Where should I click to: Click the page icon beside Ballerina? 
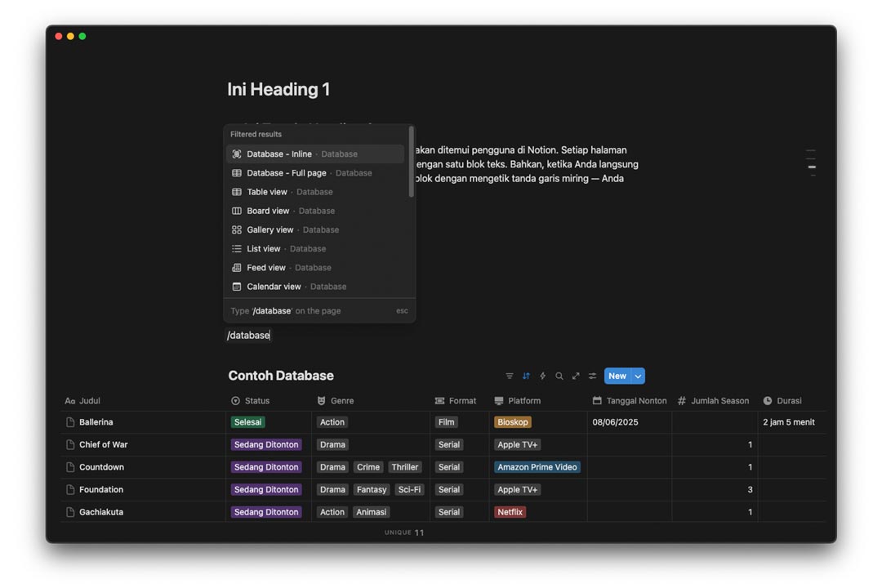click(x=70, y=422)
